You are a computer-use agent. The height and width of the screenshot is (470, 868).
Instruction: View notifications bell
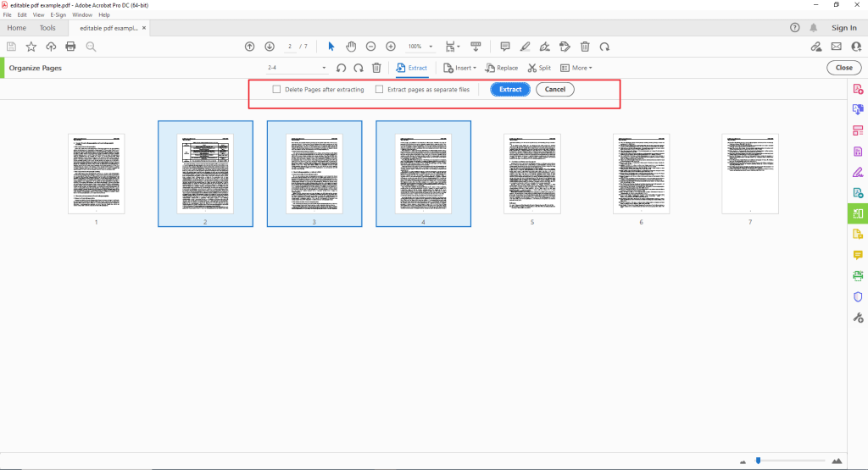[813, 28]
